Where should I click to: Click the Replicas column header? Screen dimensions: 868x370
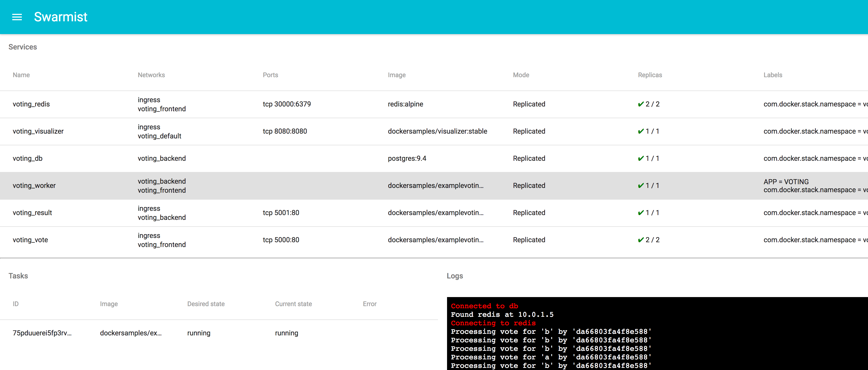(650, 75)
